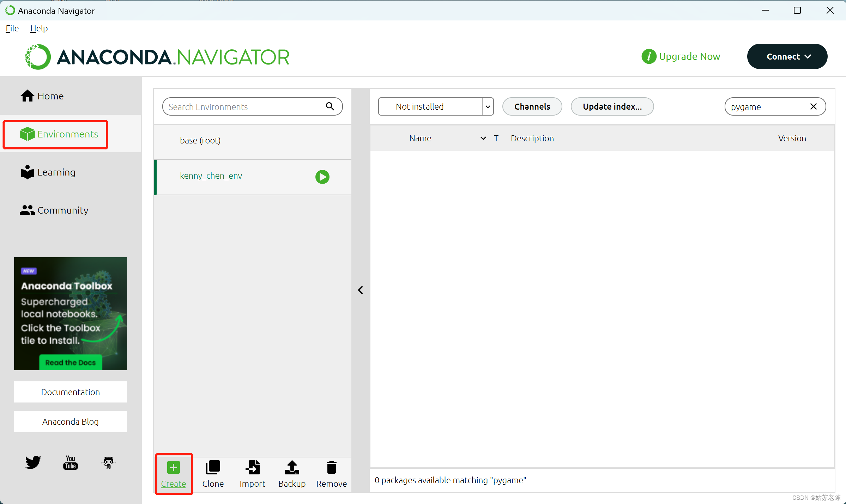Expand the Connect dropdown button

pyautogui.click(x=787, y=56)
